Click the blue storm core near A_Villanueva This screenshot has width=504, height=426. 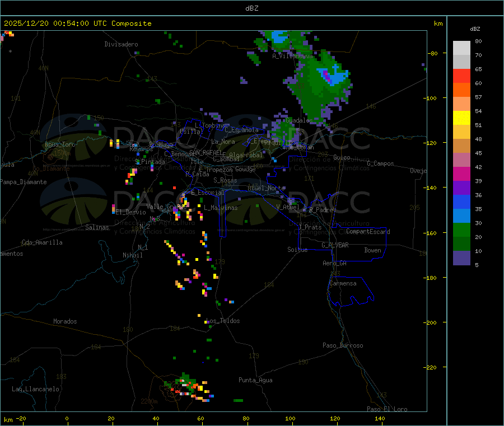pyautogui.click(x=279, y=38)
